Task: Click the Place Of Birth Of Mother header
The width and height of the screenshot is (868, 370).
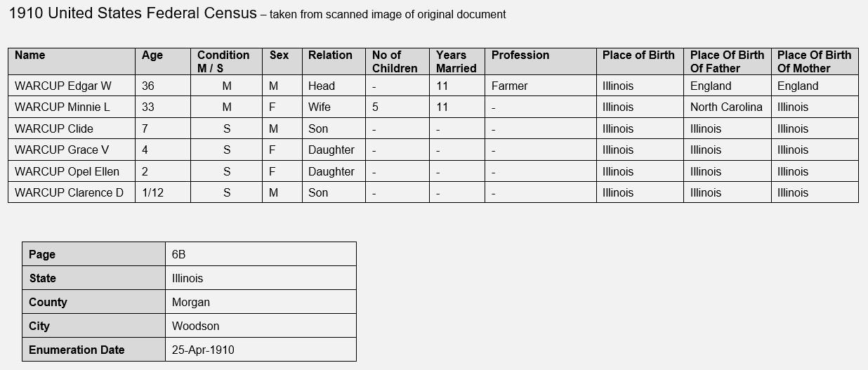Action: [x=815, y=61]
